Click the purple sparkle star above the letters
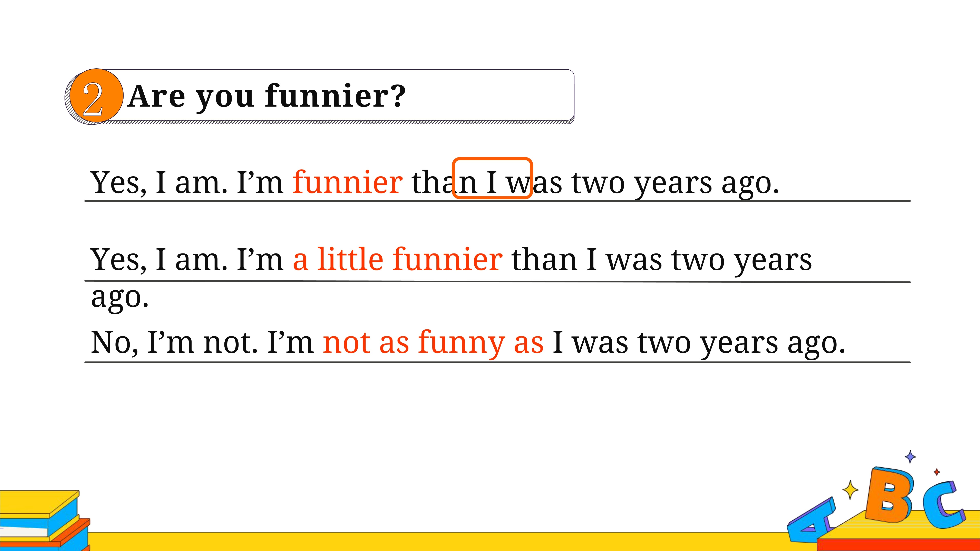980x551 pixels. 910,457
